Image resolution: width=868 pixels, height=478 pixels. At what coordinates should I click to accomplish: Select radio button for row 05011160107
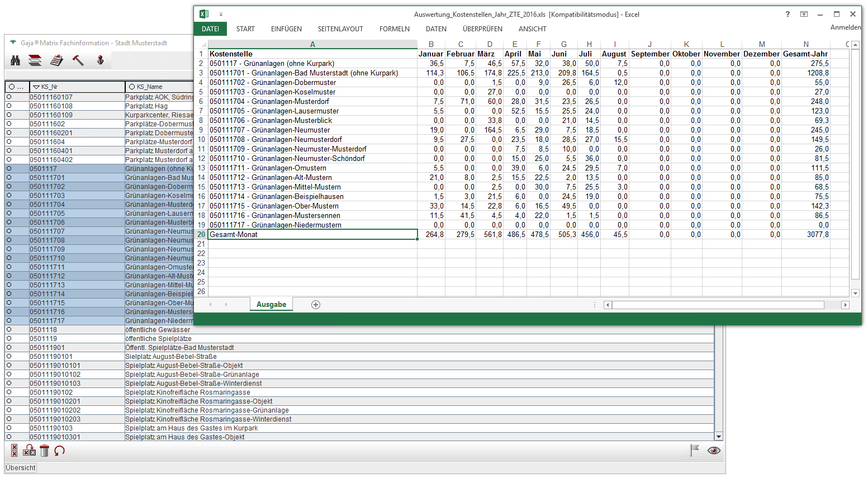9,97
